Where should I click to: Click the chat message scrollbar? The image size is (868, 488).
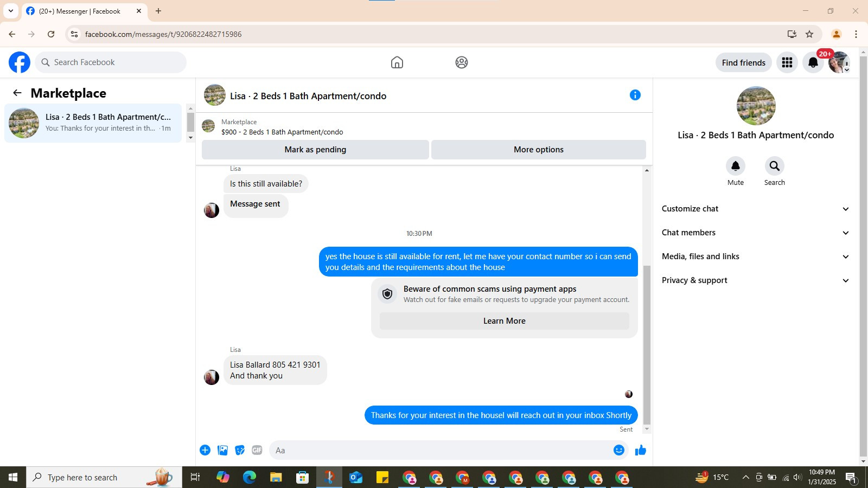pyautogui.click(x=647, y=345)
